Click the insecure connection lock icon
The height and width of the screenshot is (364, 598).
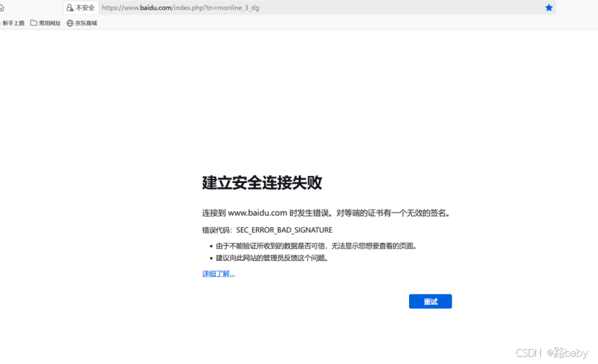pos(69,8)
